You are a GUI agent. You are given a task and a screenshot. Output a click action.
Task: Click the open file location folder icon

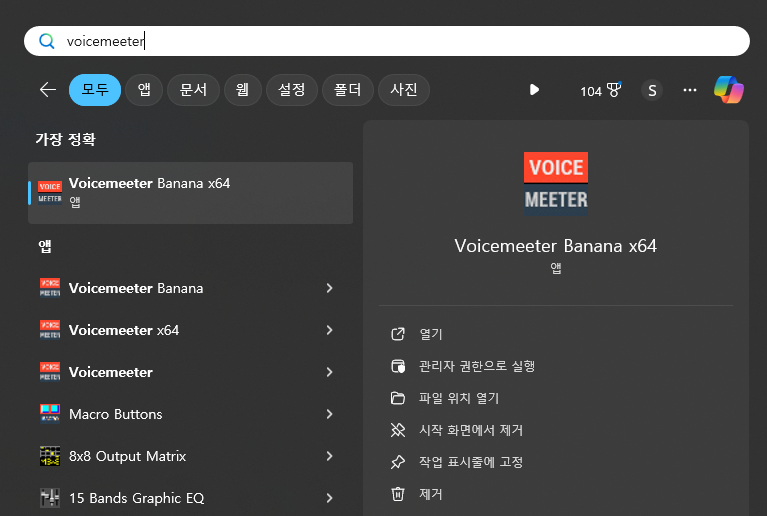(398, 398)
